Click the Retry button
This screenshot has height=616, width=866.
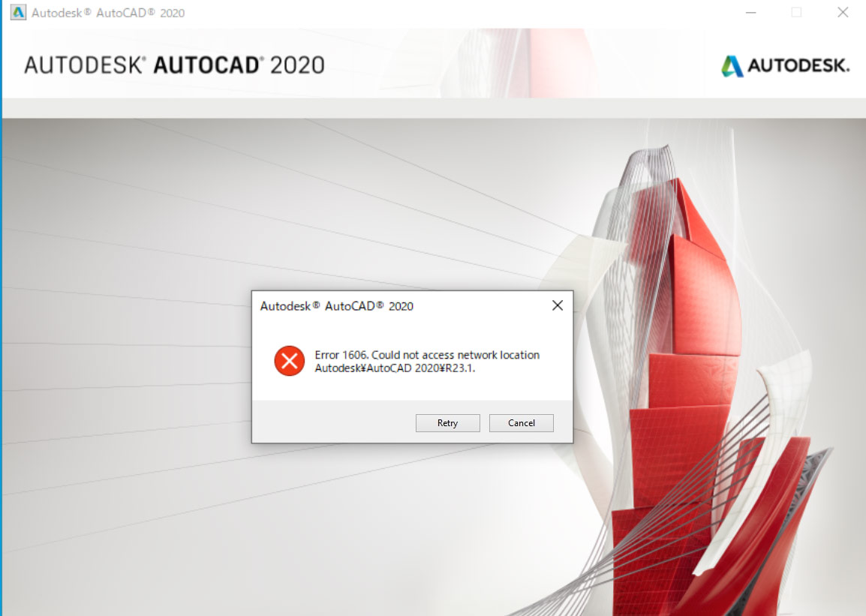pyautogui.click(x=447, y=423)
